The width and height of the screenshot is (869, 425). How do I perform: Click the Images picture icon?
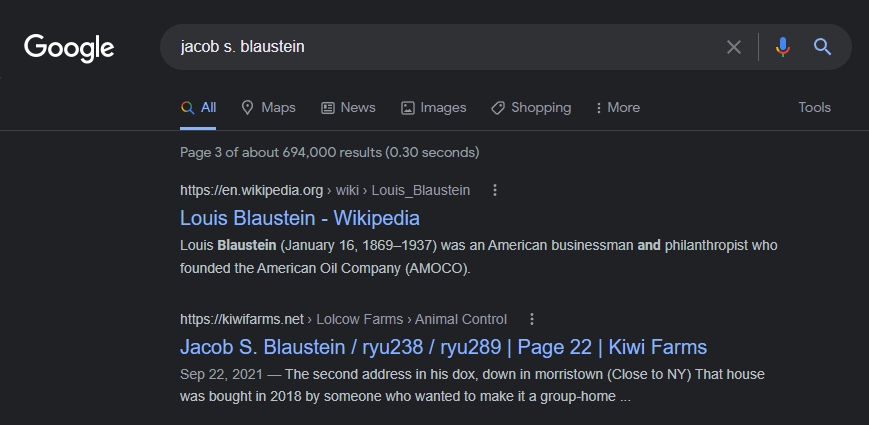[x=407, y=108]
